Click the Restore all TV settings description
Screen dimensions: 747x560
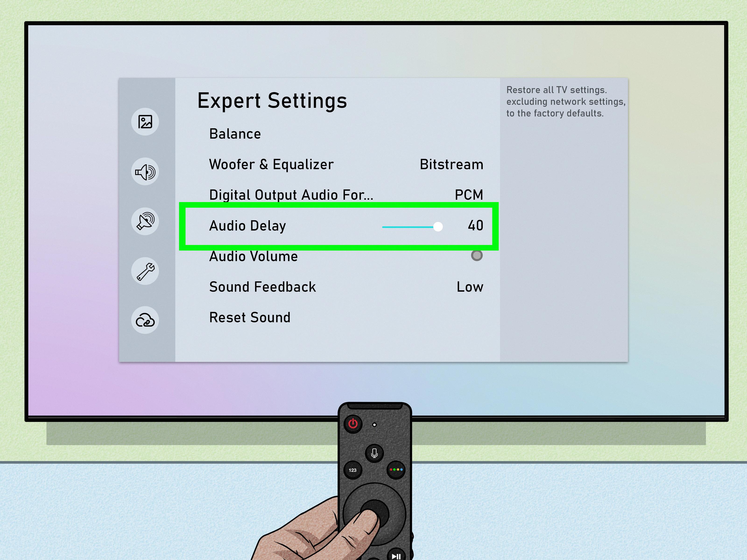tap(566, 101)
